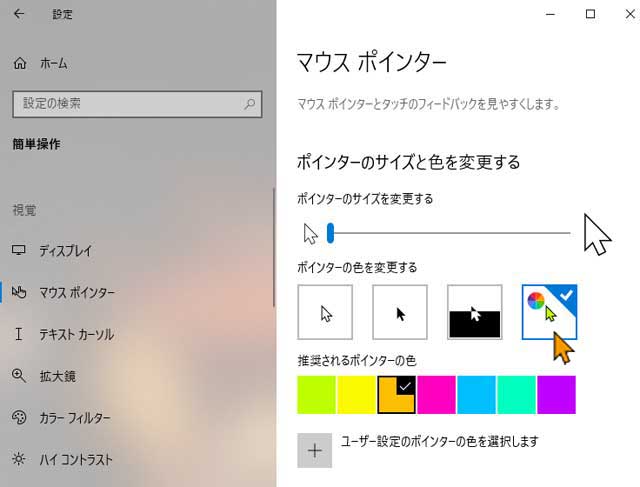Choose the lime green pointer color
The image size is (640, 487).
(x=317, y=395)
